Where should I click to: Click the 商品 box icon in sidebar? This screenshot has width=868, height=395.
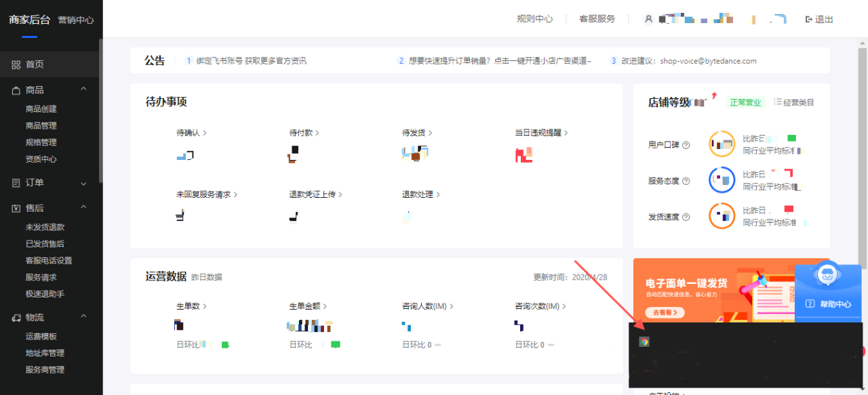click(x=17, y=89)
